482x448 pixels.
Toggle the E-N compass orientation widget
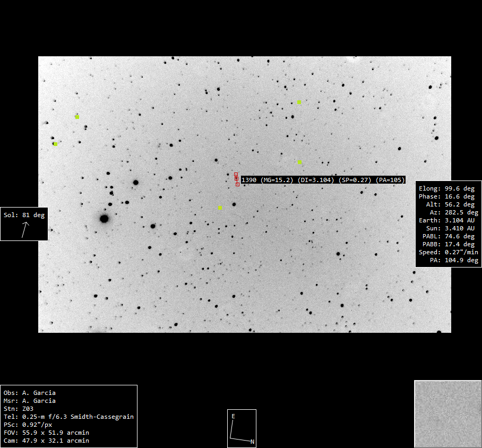[x=242, y=428]
